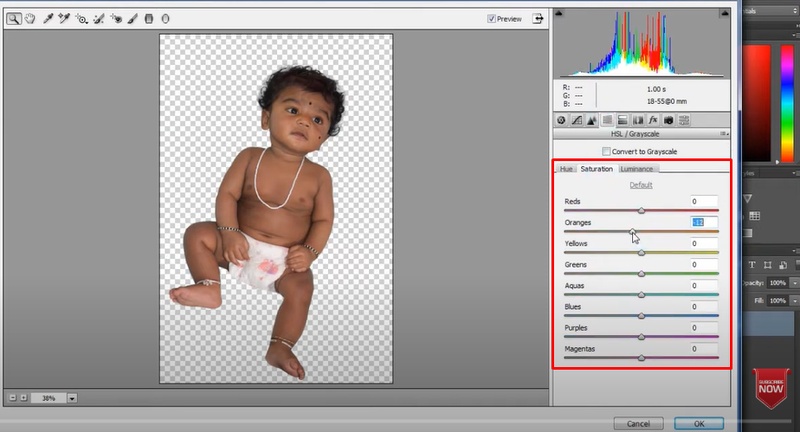This screenshot has height=432, width=800.
Task: Open the Detail panel icon
Action: [592, 120]
